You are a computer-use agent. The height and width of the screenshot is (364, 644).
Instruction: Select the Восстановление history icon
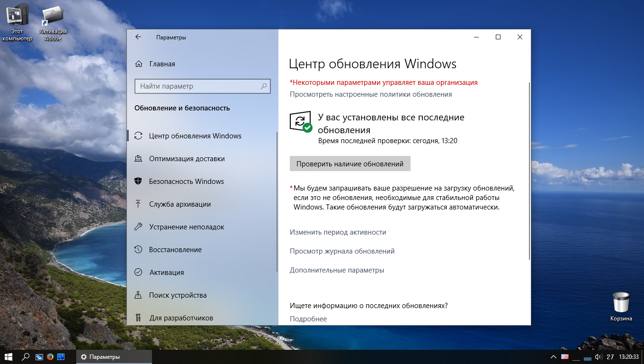click(x=138, y=250)
